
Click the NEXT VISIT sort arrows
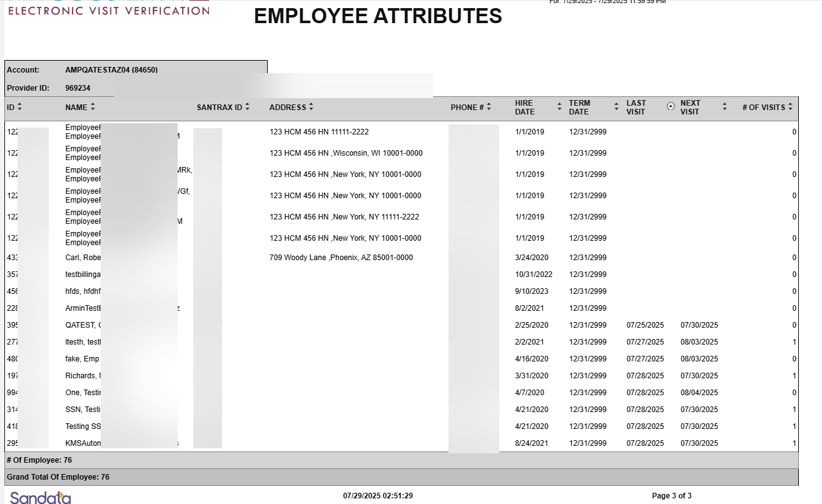coord(724,107)
